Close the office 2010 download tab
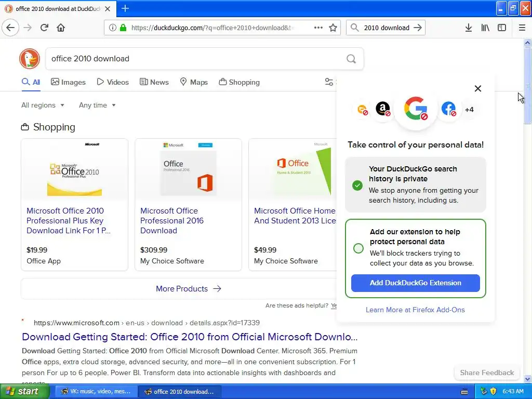The height and width of the screenshot is (399, 532). click(108, 9)
